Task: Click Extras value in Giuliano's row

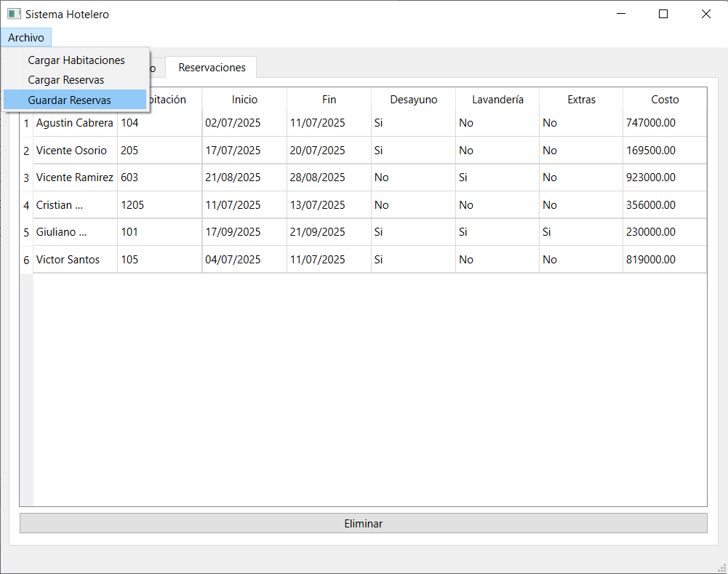Action: coord(581,232)
